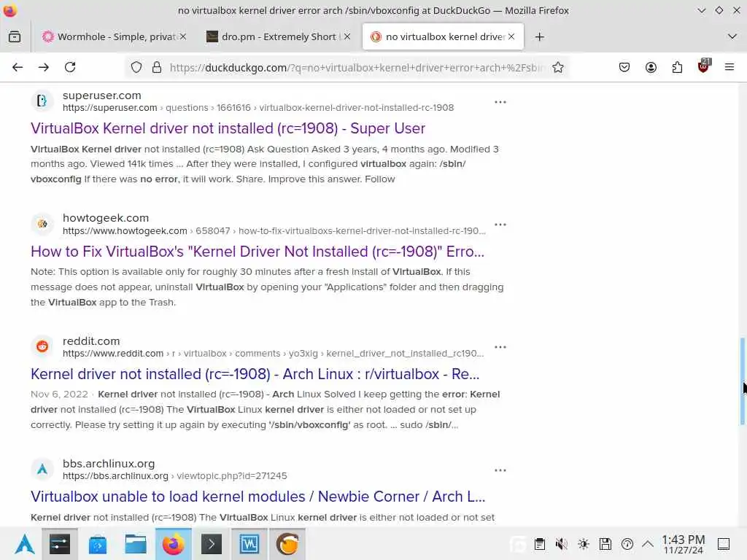Open the updates notifier tray icon

pos(627,544)
